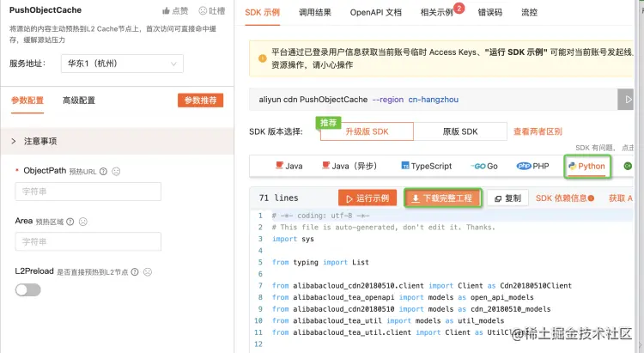
Task: Click the red badge on 相关示例
Action: coord(459,8)
